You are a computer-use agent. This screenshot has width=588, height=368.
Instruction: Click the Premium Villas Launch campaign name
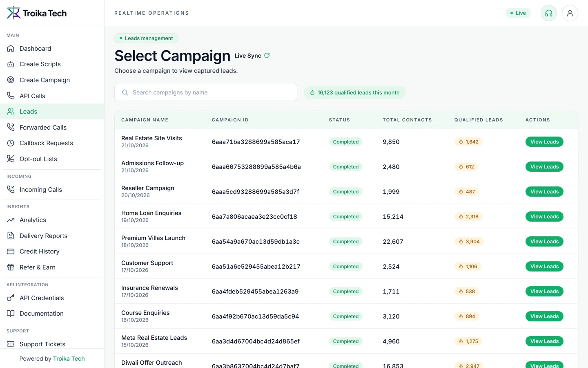coord(153,238)
